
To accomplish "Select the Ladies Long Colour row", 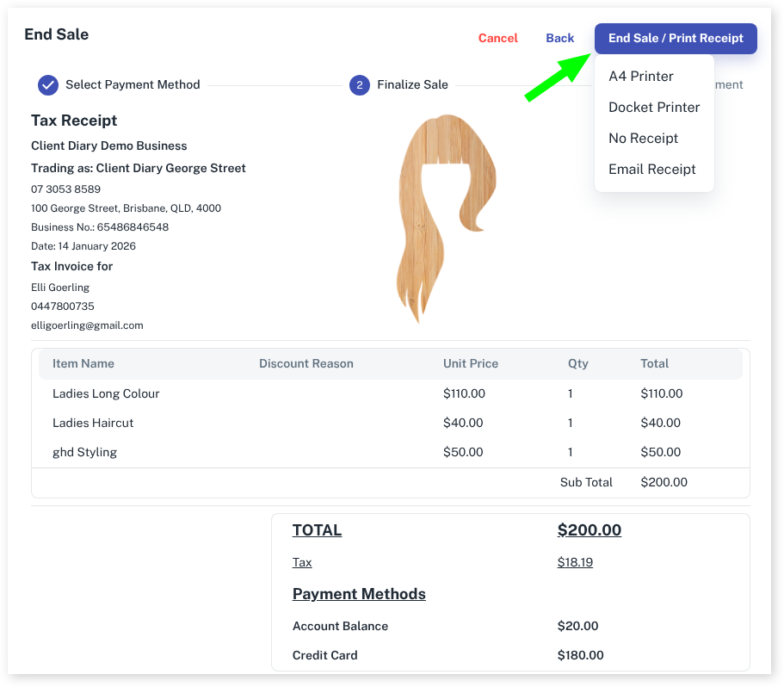I will (x=106, y=393).
